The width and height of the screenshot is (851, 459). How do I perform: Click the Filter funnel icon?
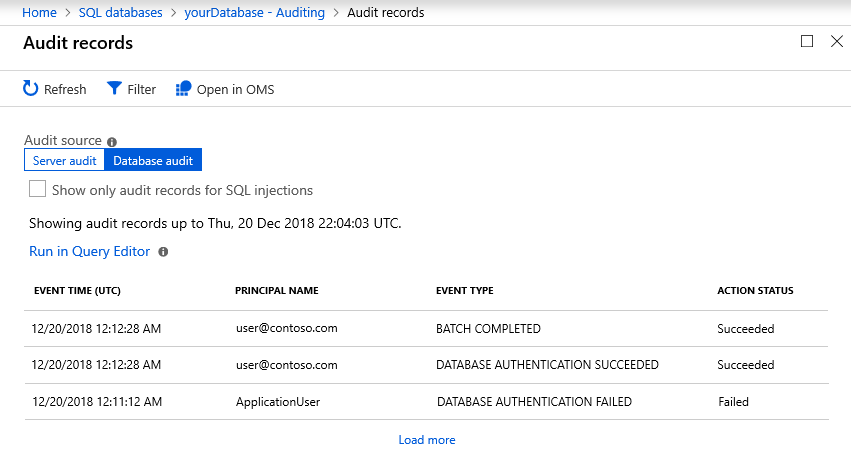115,89
